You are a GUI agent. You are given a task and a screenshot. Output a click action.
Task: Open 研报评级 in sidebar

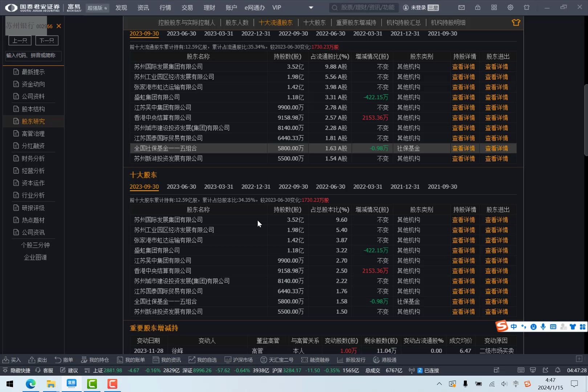click(x=33, y=208)
